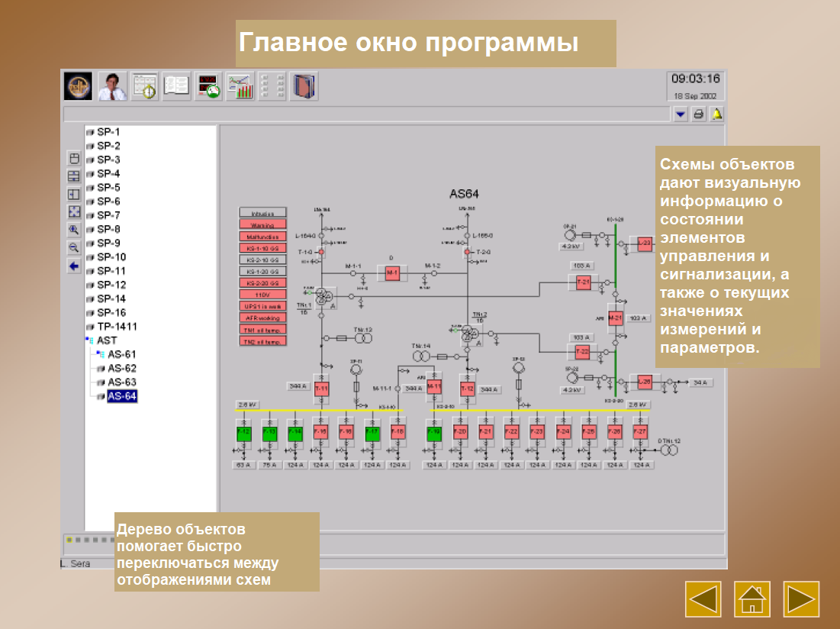Click the Intrusion indicator box

pyautogui.click(x=262, y=213)
